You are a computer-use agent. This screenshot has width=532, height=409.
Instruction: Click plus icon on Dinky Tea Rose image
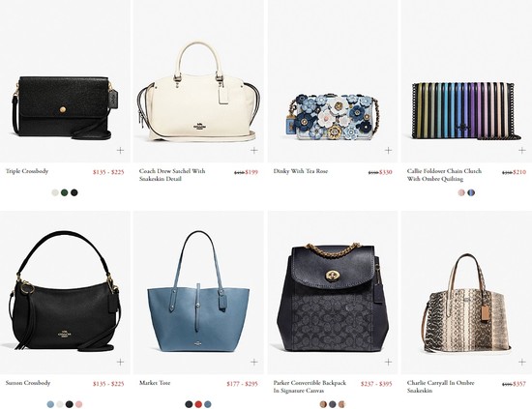[x=388, y=150]
